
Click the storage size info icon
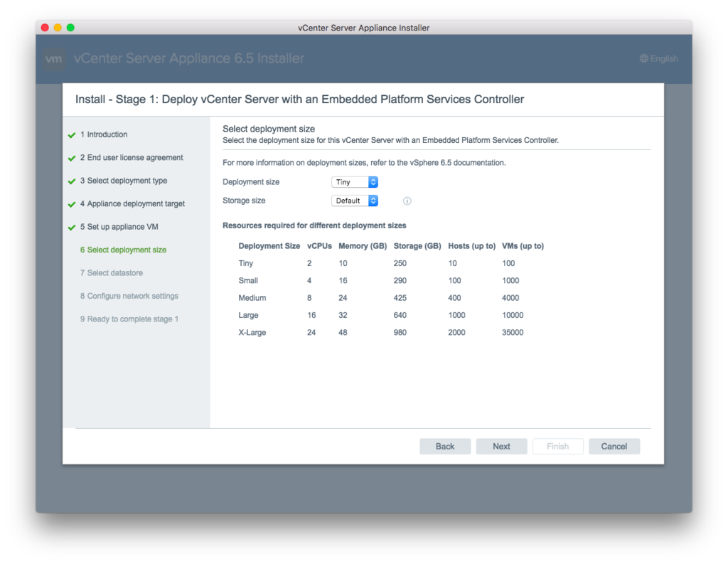pos(407,201)
